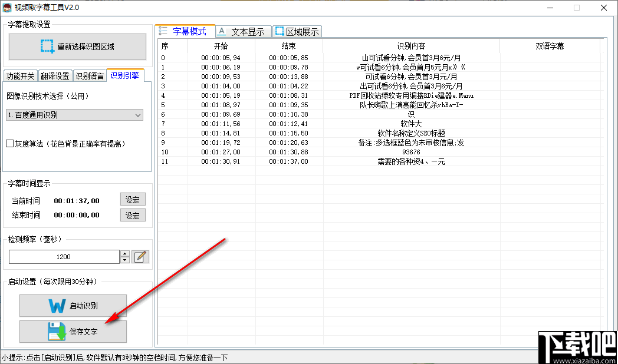Enable the 灰度算法 checkbox
Image resolution: width=618 pixels, height=364 pixels.
point(10,144)
